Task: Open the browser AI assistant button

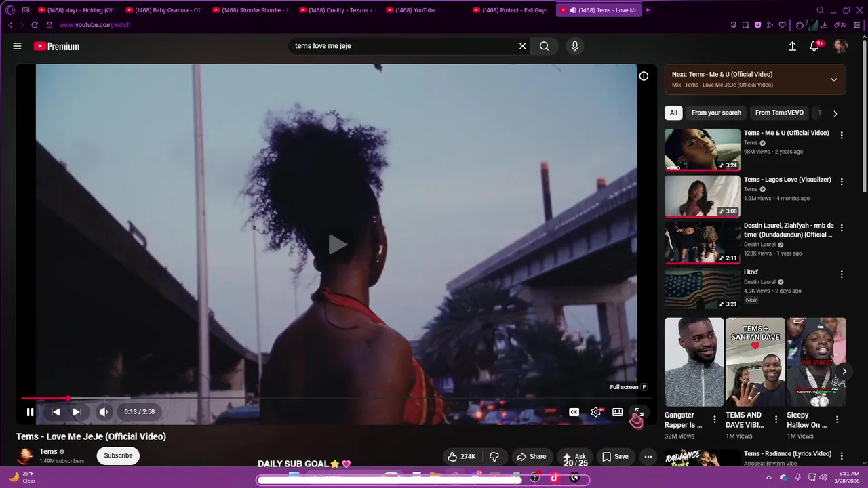Action: pyautogui.click(x=840, y=25)
